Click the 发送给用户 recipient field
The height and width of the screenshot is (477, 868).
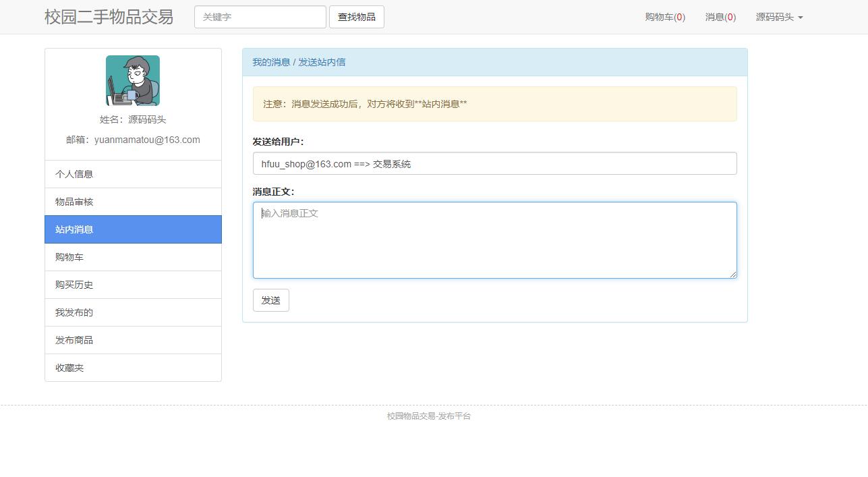[494, 163]
